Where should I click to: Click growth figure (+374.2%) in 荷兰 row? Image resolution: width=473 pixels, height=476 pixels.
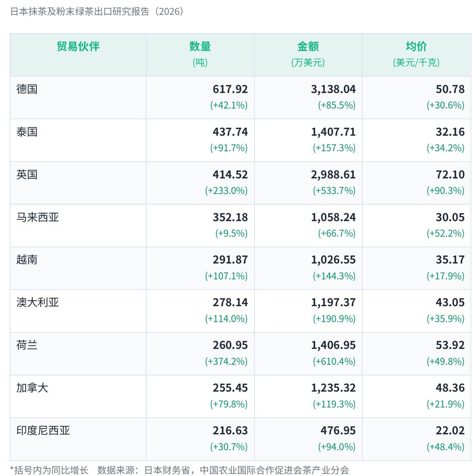227,361
